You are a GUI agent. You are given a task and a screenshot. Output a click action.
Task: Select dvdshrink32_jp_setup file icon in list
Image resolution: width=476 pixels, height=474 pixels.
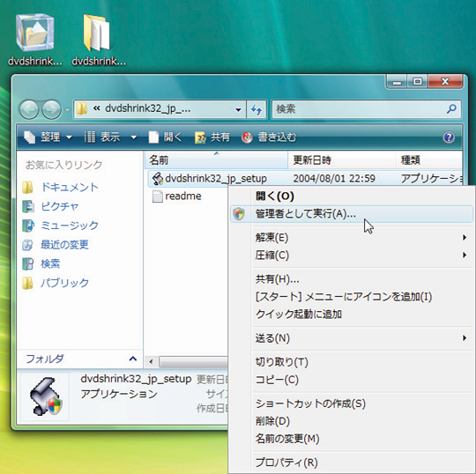158,179
